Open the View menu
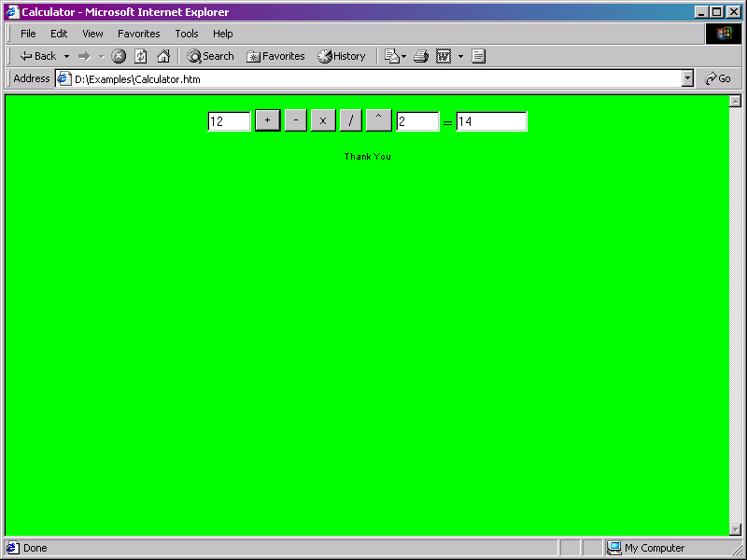 pos(92,34)
